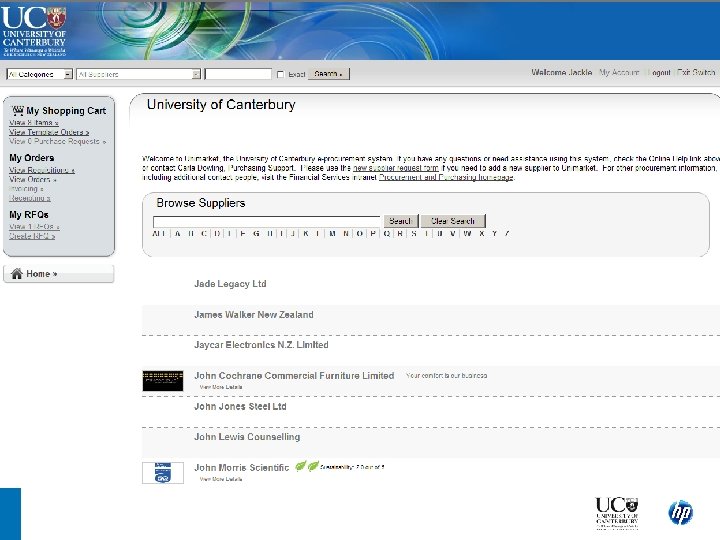
Task: Open Procurement and Purchasing homepage link
Action: pos(446,177)
